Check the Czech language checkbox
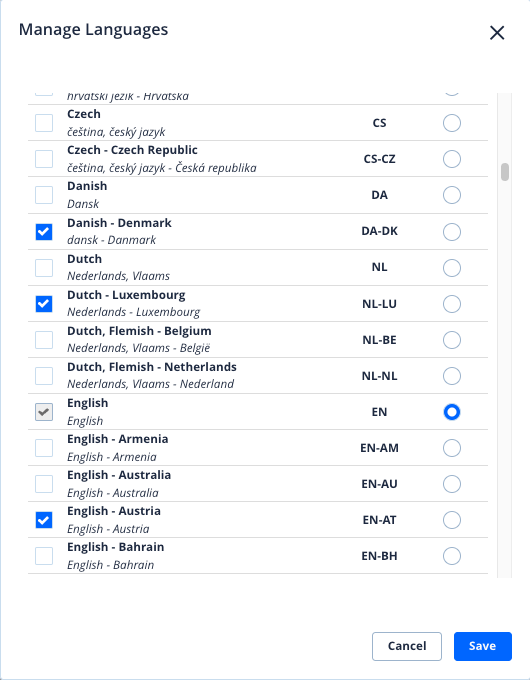Viewport: 530px width, 680px height. tap(44, 123)
